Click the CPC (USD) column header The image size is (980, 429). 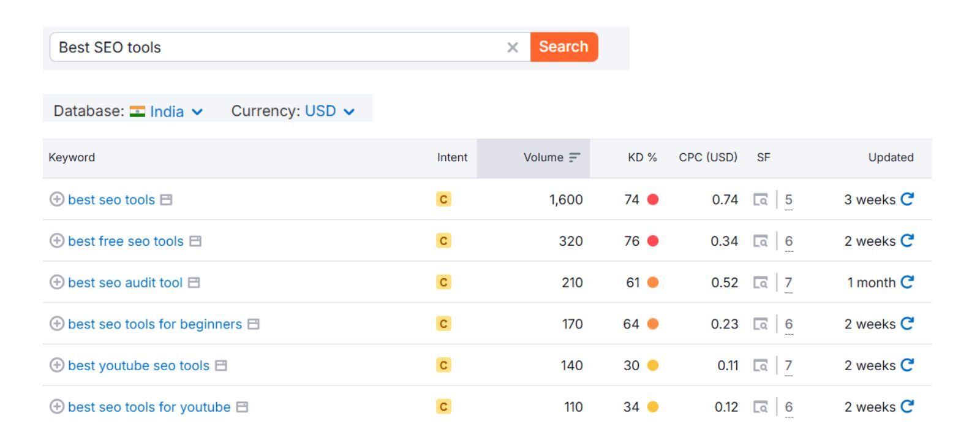click(707, 158)
